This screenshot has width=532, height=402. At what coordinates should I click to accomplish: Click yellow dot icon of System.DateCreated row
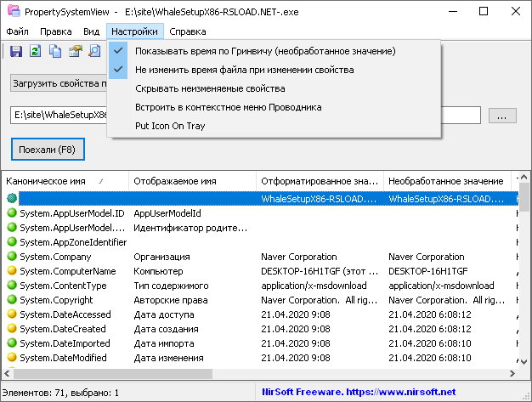[x=12, y=328]
